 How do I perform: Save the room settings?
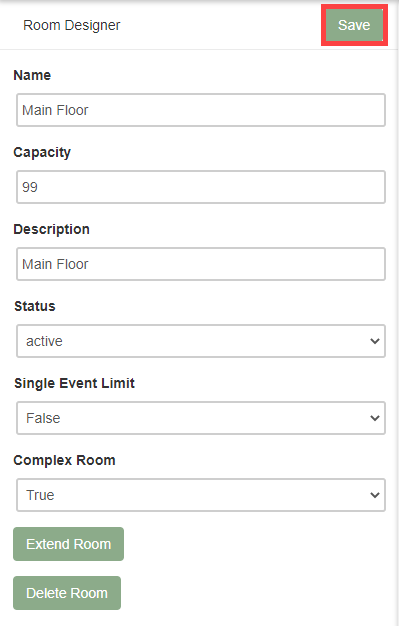point(354,25)
